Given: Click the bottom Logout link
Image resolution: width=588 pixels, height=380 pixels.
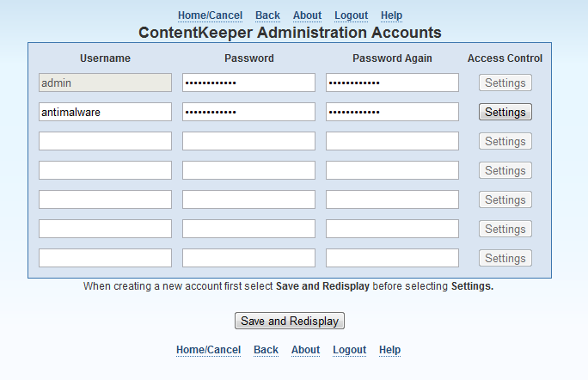Looking at the screenshot, I should [349, 350].
